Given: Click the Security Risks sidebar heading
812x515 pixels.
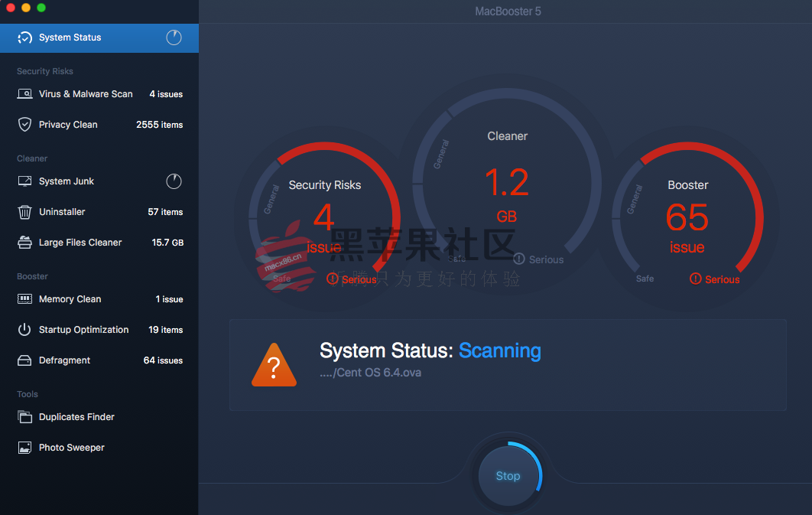Looking at the screenshot, I should [x=45, y=71].
